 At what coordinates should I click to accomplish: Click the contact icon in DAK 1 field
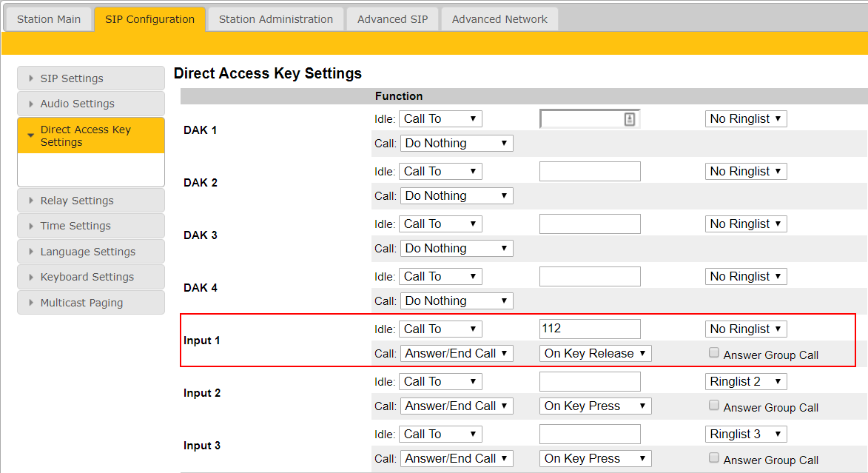coord(630,119)
